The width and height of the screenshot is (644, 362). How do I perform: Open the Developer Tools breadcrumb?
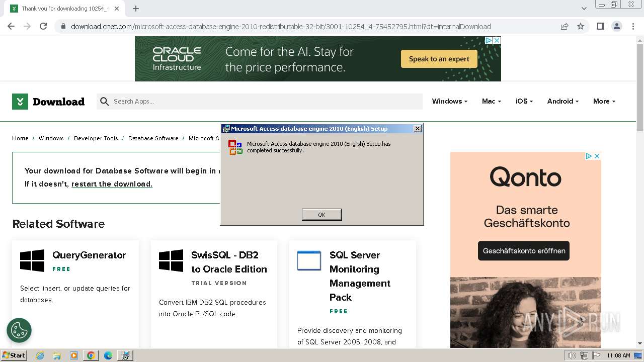[96, 138]
